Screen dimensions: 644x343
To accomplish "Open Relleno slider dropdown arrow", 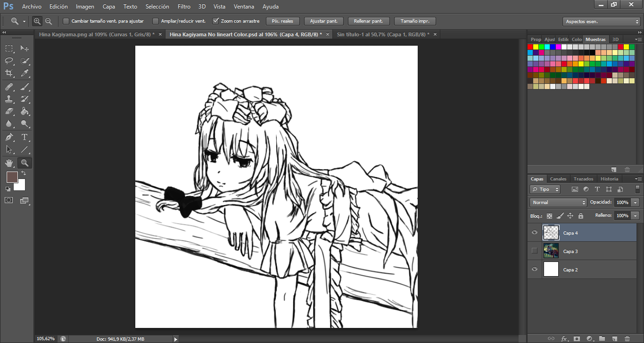I will pyautogui.click(x=636, y=216).
